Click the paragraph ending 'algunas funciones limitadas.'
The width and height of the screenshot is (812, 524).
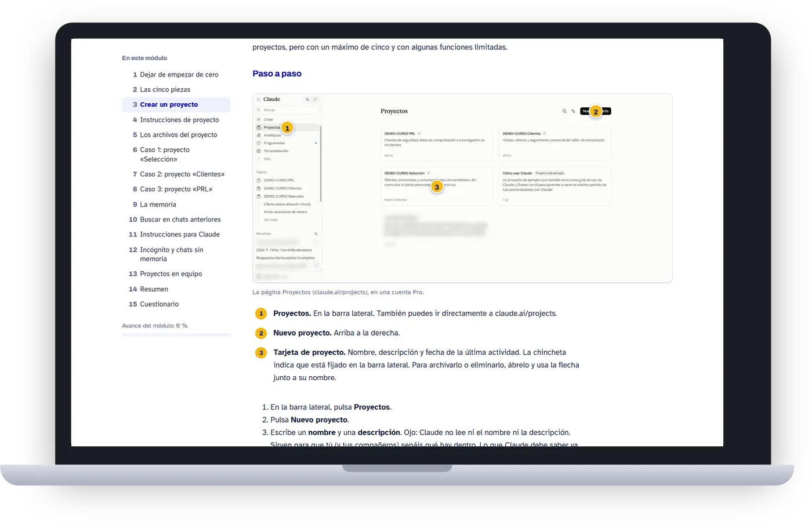click(380, 48)
